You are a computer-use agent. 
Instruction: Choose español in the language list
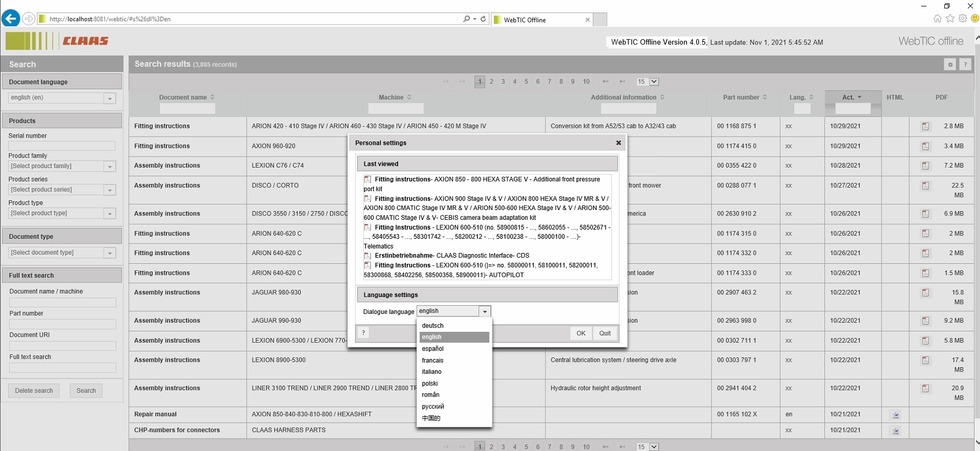click(433, 349)
